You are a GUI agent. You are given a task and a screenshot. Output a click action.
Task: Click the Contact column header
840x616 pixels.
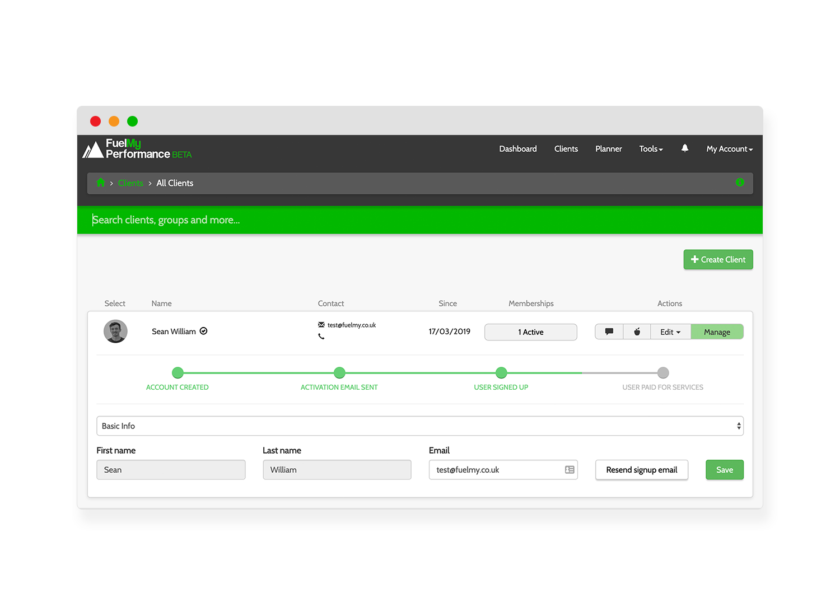(x=331, y=304)
